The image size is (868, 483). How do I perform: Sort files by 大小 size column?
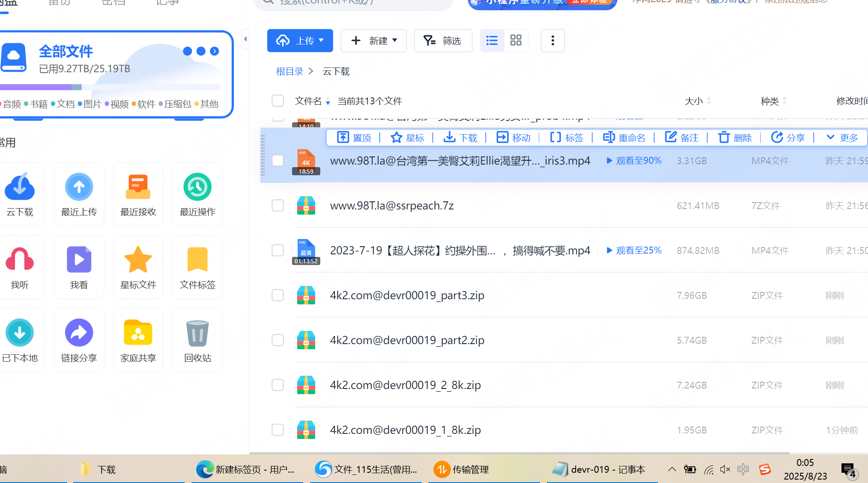(x=698, y=101)
